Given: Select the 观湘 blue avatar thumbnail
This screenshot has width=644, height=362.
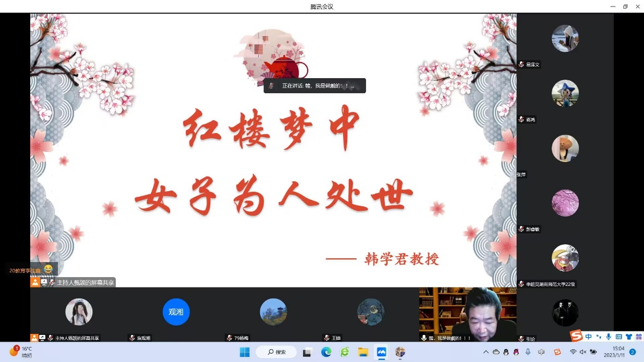Looking at the screenshot, I should pos(176,312).
